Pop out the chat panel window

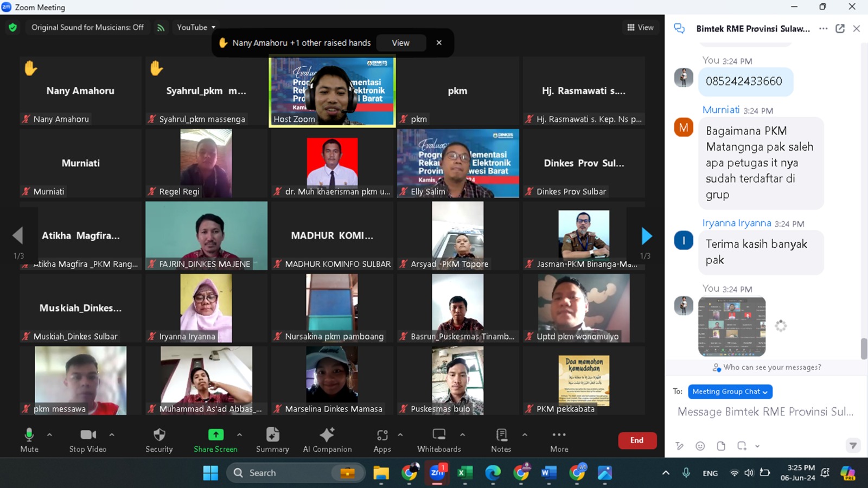click(x=840, y=29)
